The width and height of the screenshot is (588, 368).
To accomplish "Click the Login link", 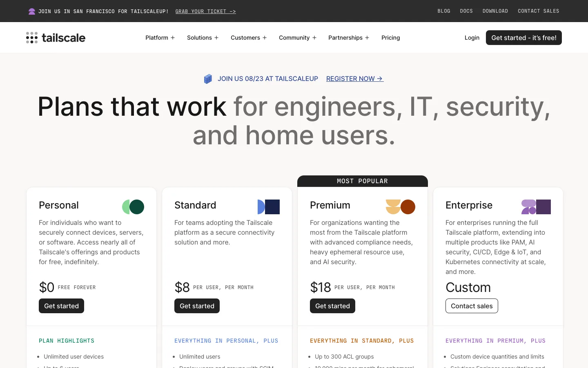I will click(472, 38).
